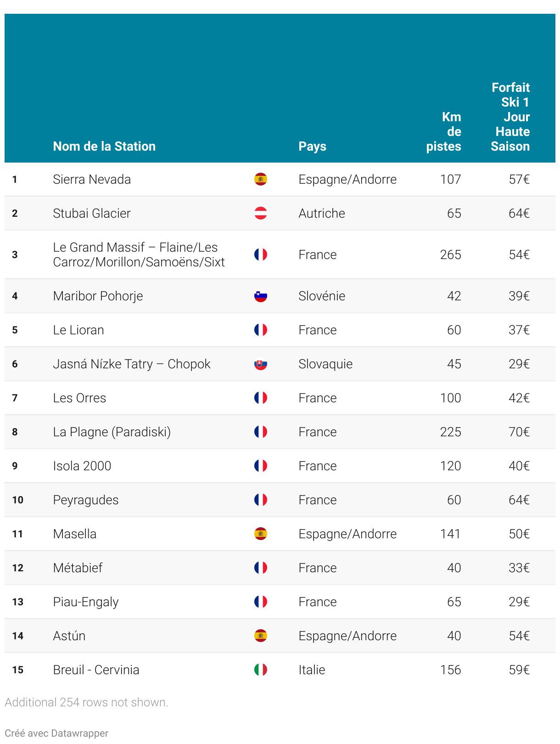Image resolution: width=560 pixels, height=744 pixels.
Task: Sort by the Km de pistes header
Action: [x=443, y=131]
